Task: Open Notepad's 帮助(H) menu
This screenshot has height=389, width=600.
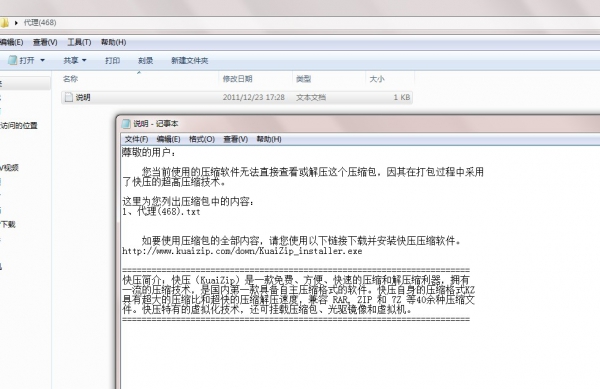Action: 269,139
